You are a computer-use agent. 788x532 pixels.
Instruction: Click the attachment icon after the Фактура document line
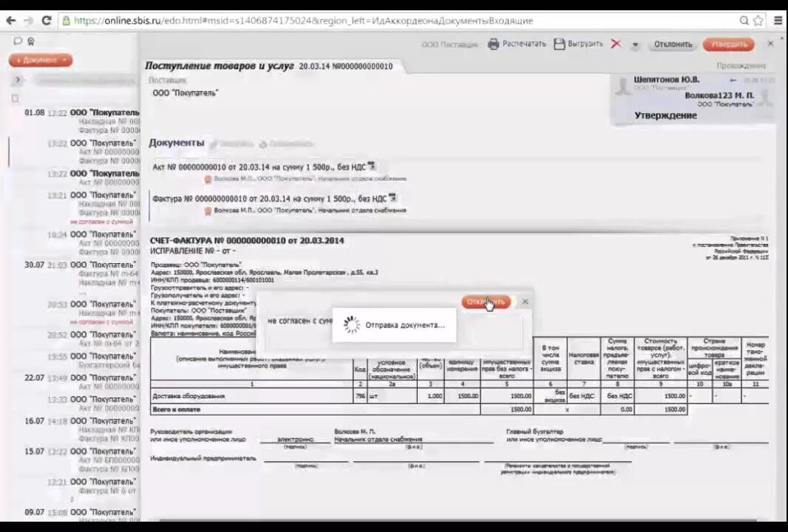point(393,197)
